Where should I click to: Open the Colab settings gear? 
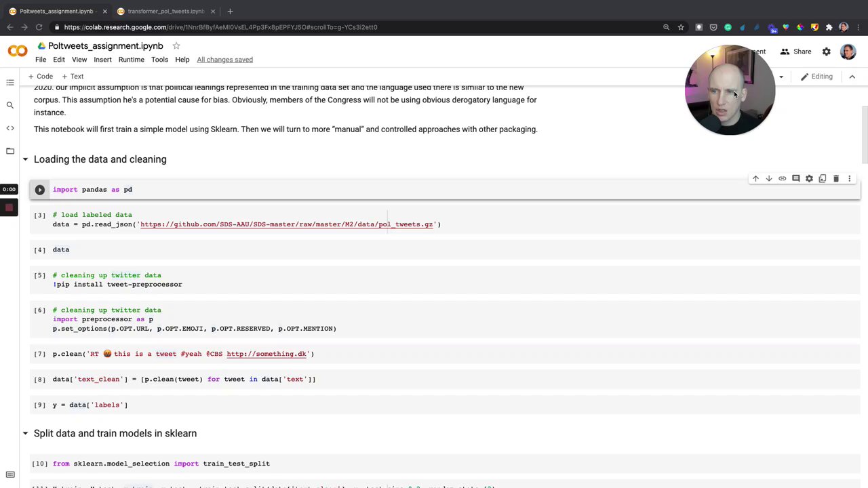click(x=826, y=52)
